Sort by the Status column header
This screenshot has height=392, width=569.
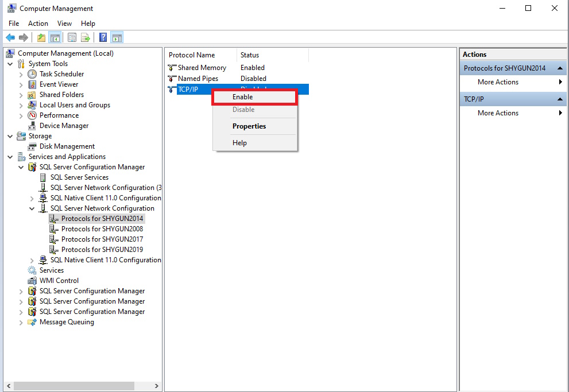[273, 55]
